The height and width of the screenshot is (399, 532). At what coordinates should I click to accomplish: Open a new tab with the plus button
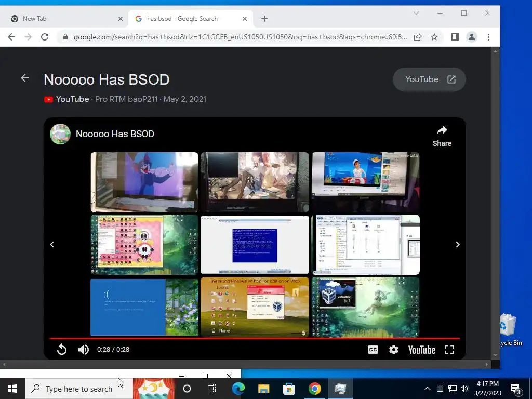264,19
